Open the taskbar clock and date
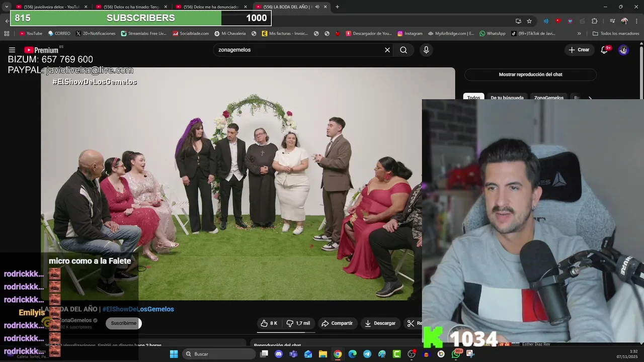Image resolution: width=644 pixels, height=362 pixels. pos(627,354)
